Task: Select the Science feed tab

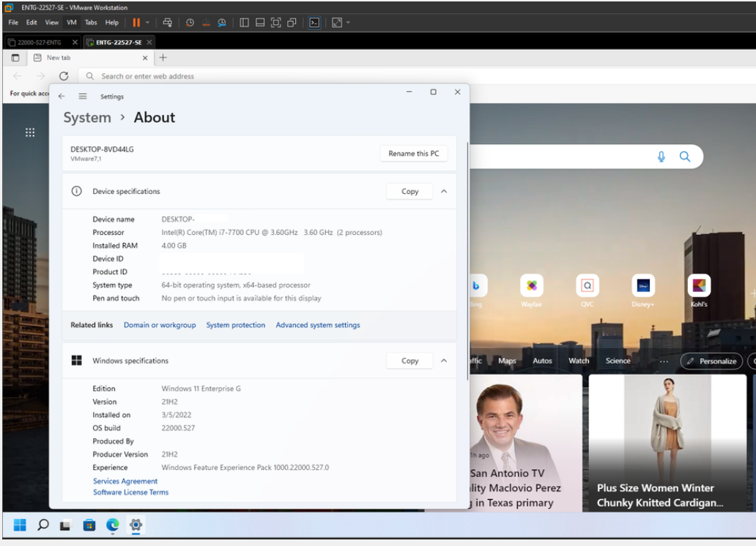Action: click(x=618, y=361)
